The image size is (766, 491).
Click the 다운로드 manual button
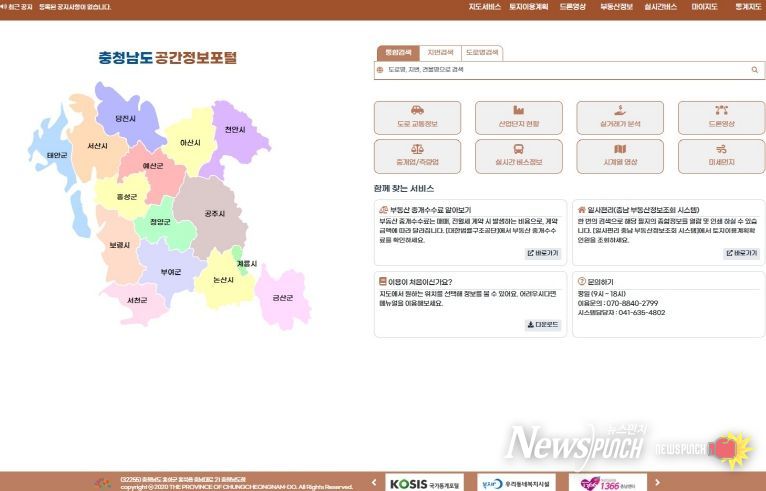pyautogui.click(x=543, y=325)
